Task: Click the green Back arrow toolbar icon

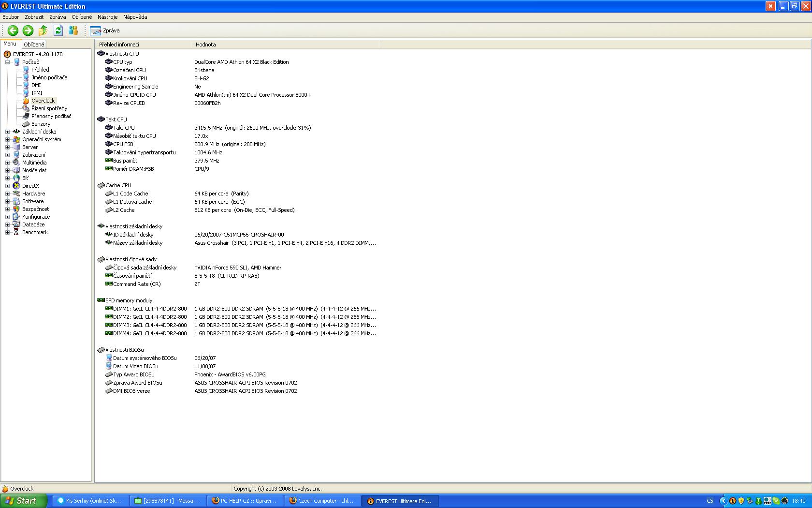Action: tap(13, 30)
